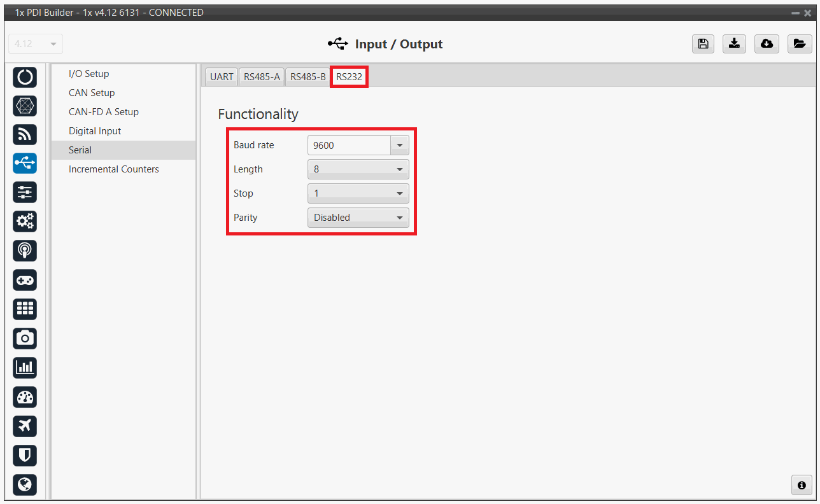Click the download arrow icon in toolbar
Screen dimensions: 820x504
pos(735,43)
